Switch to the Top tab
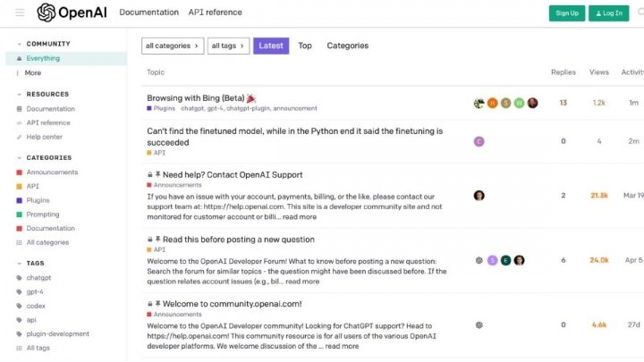This screenshot has height=362, width=644. [x=305, y=46]
